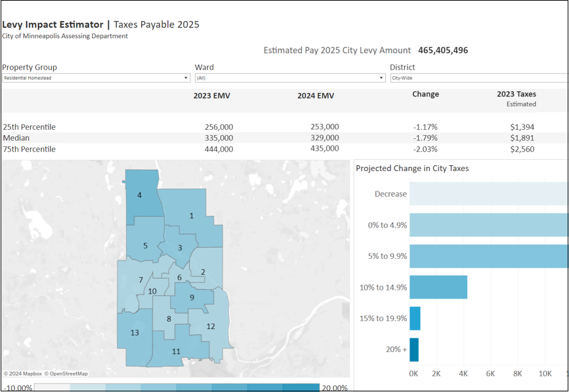Click the 25th Percentile row label
Image resolution: width=569 pixels, height=392 pixels.
30,127
